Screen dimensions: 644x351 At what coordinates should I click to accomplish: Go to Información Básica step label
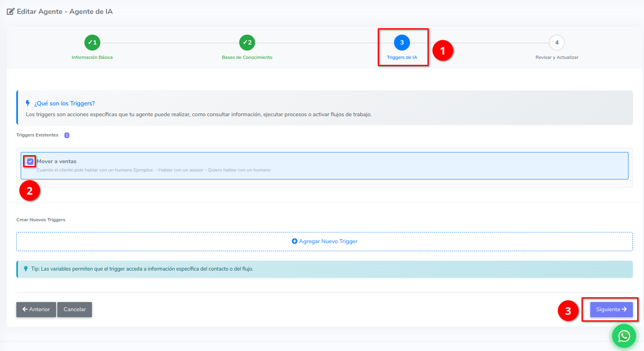coord(92,57)
